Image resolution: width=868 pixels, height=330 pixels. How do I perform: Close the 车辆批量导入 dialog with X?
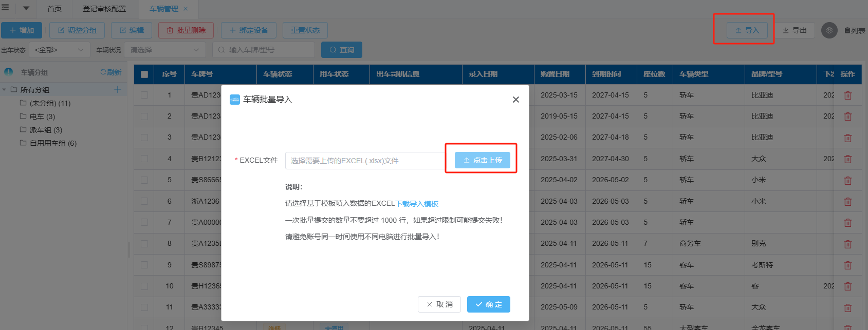(515, 100)
